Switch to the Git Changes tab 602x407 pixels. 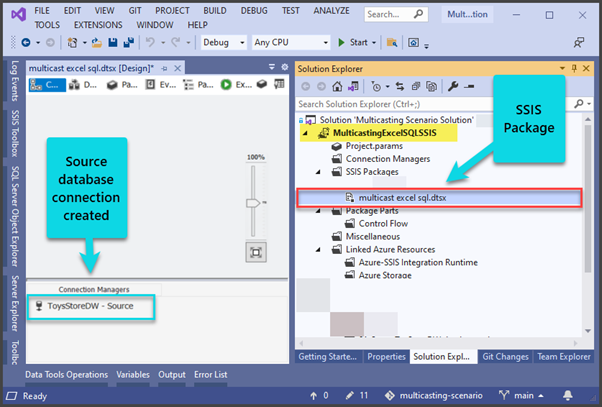click(x=505, y=357)
